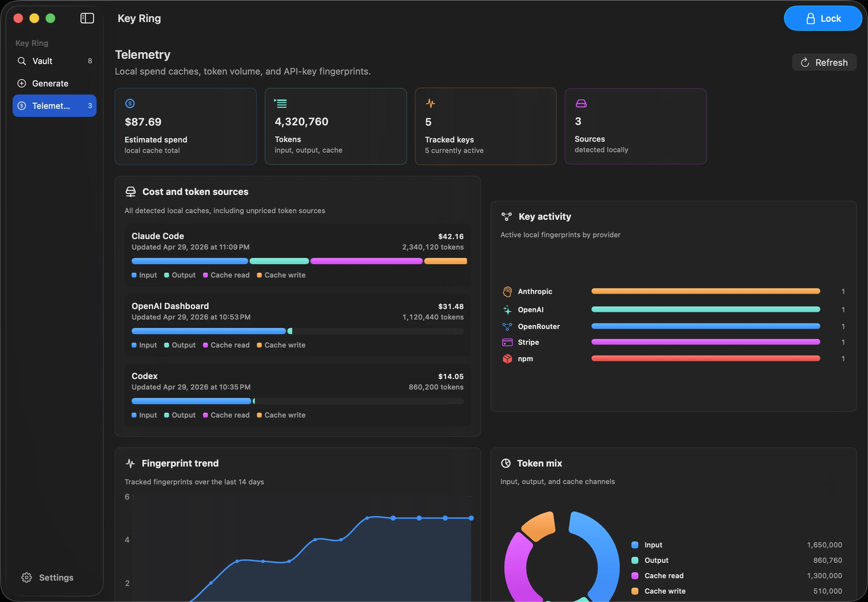Click $42.16 Claude Code cost
The image size is (868, 602).
(451, 237)
